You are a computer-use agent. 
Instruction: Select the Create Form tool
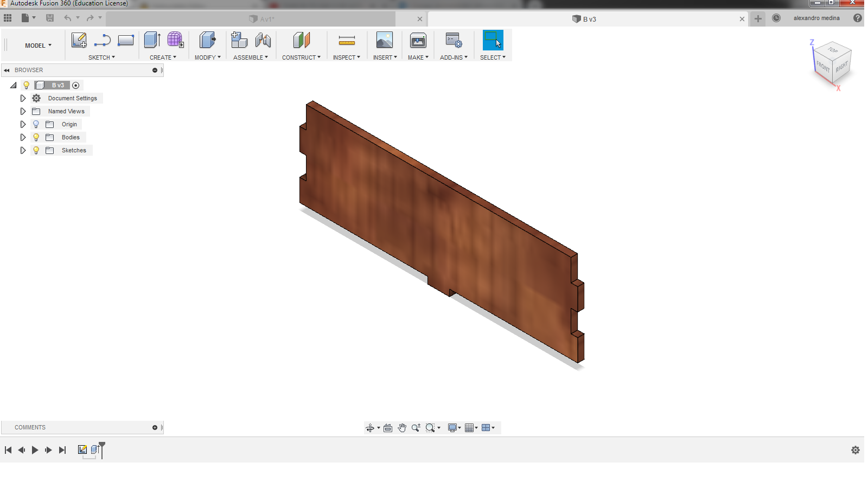tap(175, 40)
